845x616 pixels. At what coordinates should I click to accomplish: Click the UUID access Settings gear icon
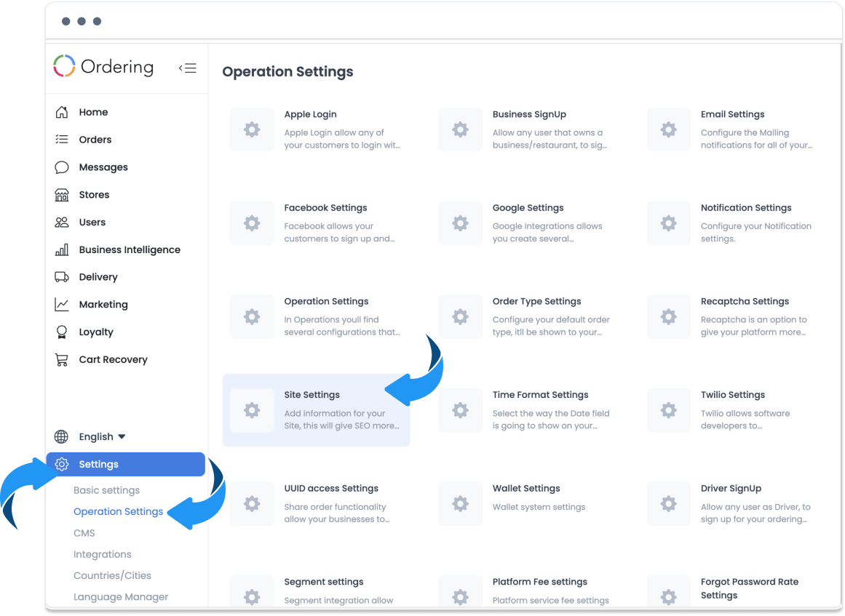click(252, 504)
